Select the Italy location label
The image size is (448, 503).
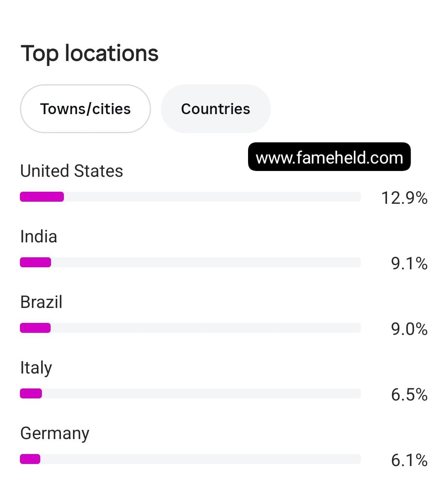coord(36,369)
